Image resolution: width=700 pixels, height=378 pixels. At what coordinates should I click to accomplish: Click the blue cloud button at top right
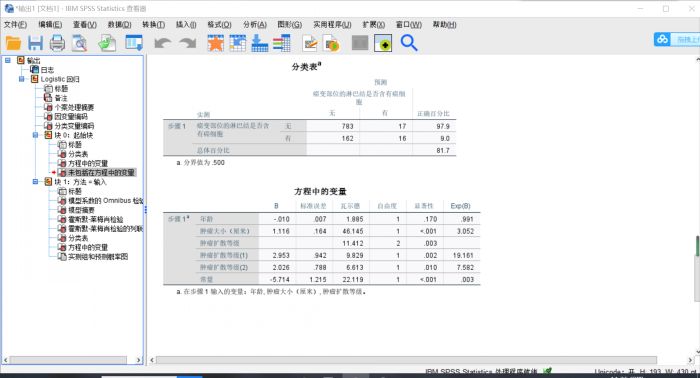(x=662, y=40)
